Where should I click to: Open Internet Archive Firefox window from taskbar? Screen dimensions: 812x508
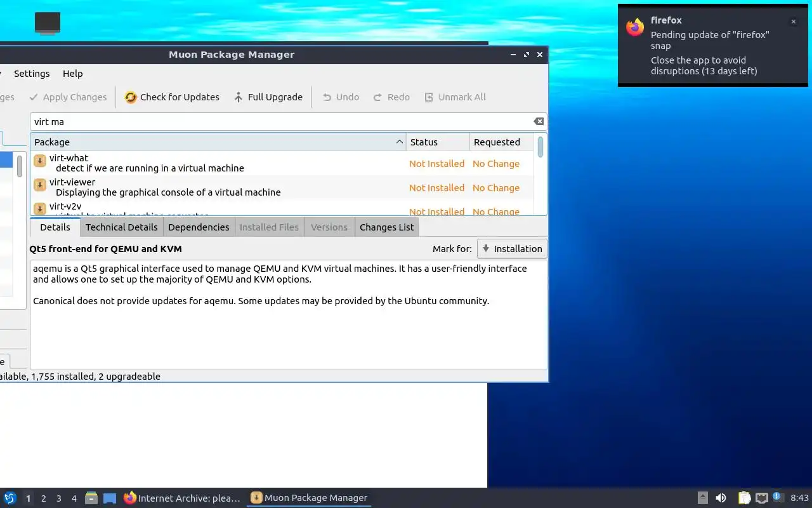point(182,498)
